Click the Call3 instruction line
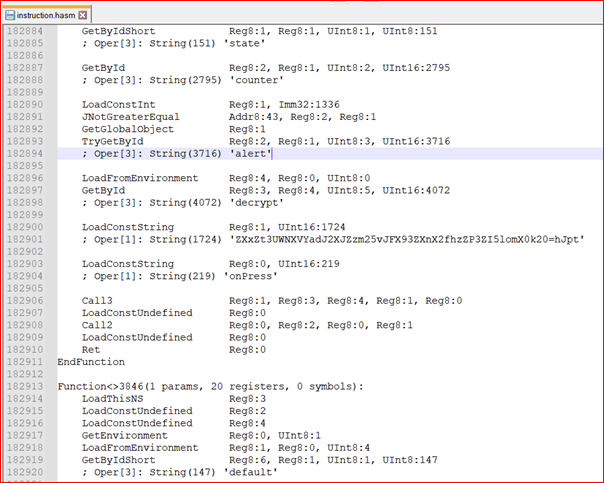 [x=272, y=301]
